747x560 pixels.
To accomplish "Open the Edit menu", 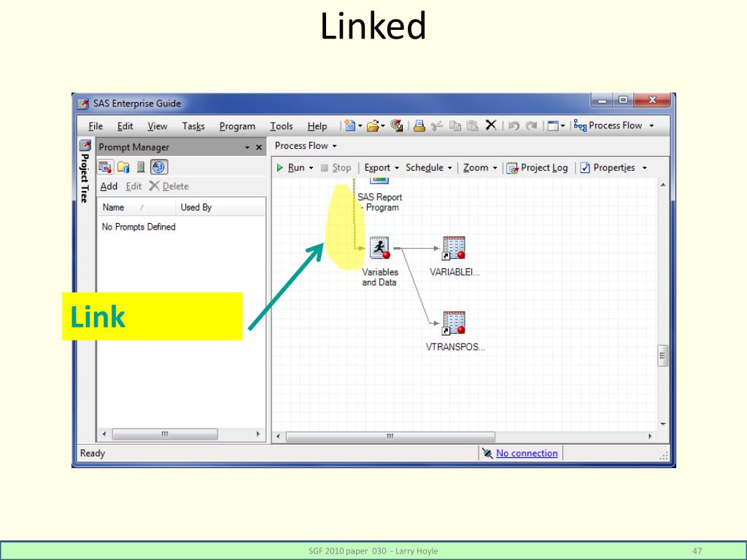I will (125, 126).
